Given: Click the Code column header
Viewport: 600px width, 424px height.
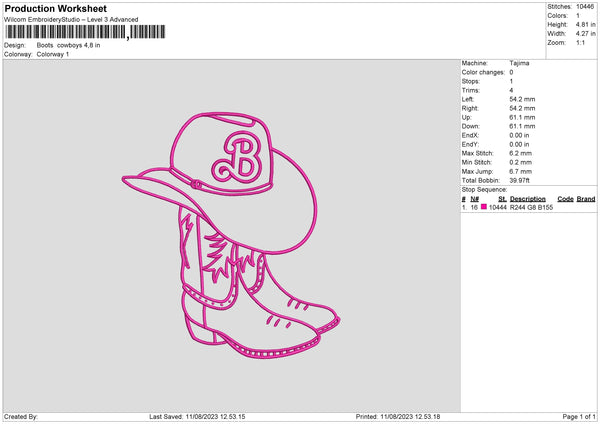Looking at the screenshot, I should click(565, 199).
